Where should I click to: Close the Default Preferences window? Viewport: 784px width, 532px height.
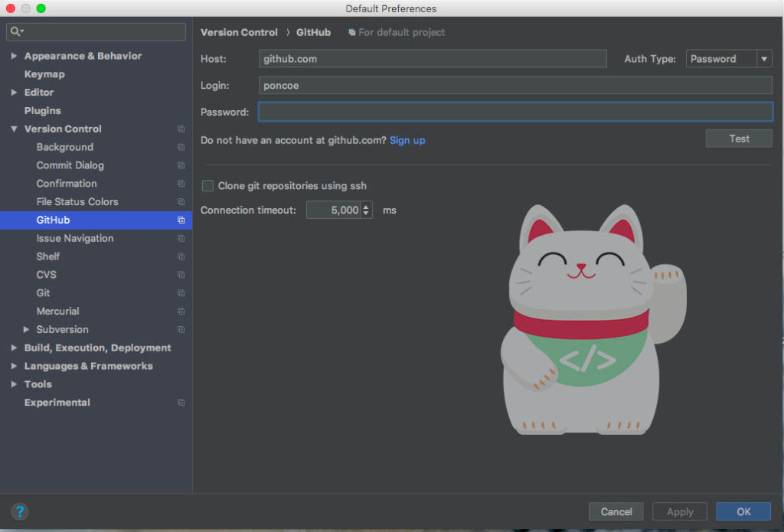(x=11, y=8)
